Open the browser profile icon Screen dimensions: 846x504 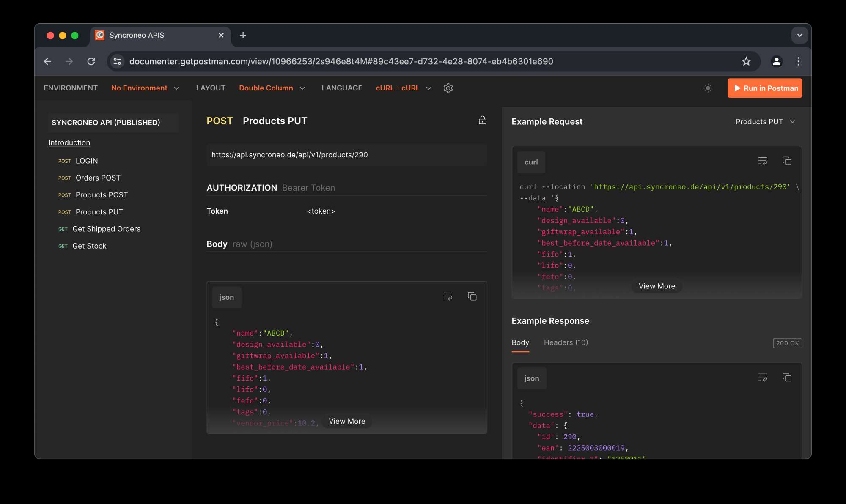pyautogui.click(x=776, y=61)
